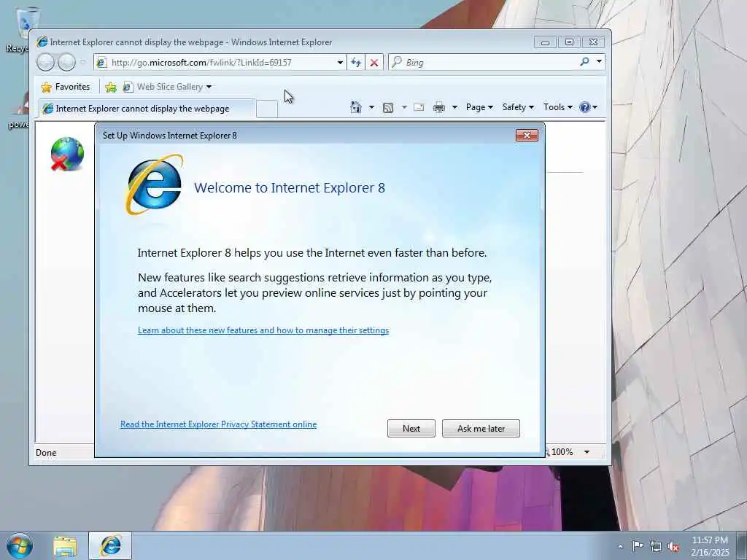Open the Internet Explorer Privacy Statement link
This screenshot has height=560, width=747.
pyautogui.click(x=218, y=424)
